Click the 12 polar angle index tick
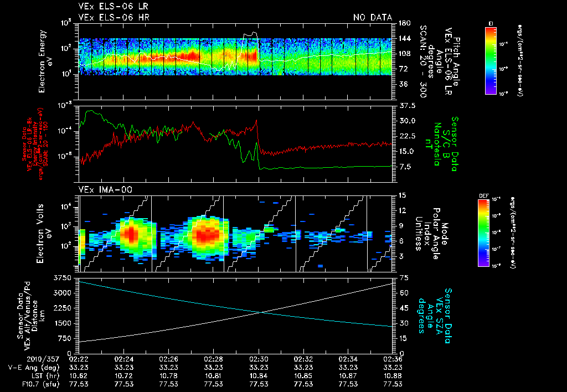The height and width of the screenshot is (392, 567). pyautogui.click(x=403, y=210)
